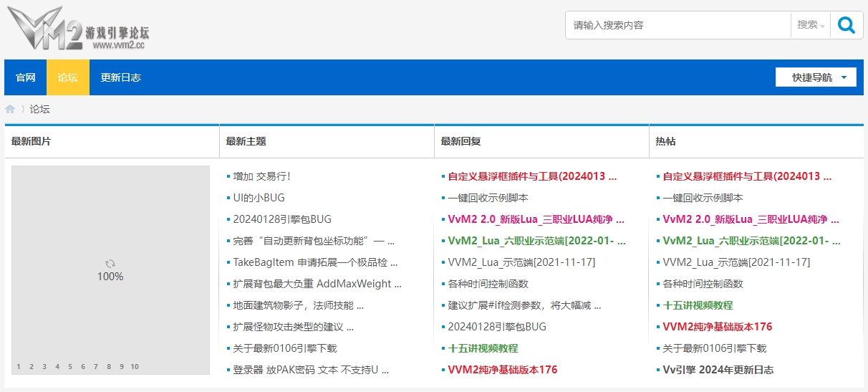Image resolution: width=868 pixels, height=392 pixels.
Task: Select the highlighted 论坛 nav tab
Action: pos(68,77)
